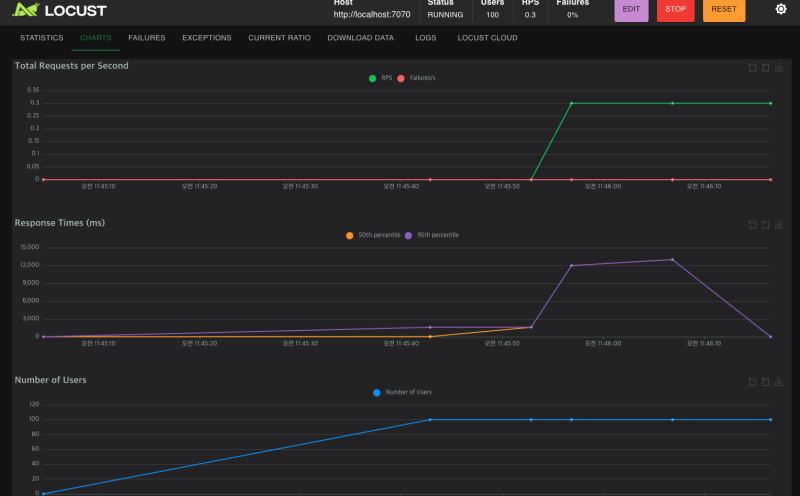Click zoom icon on Response Times chart

(752, 225)
